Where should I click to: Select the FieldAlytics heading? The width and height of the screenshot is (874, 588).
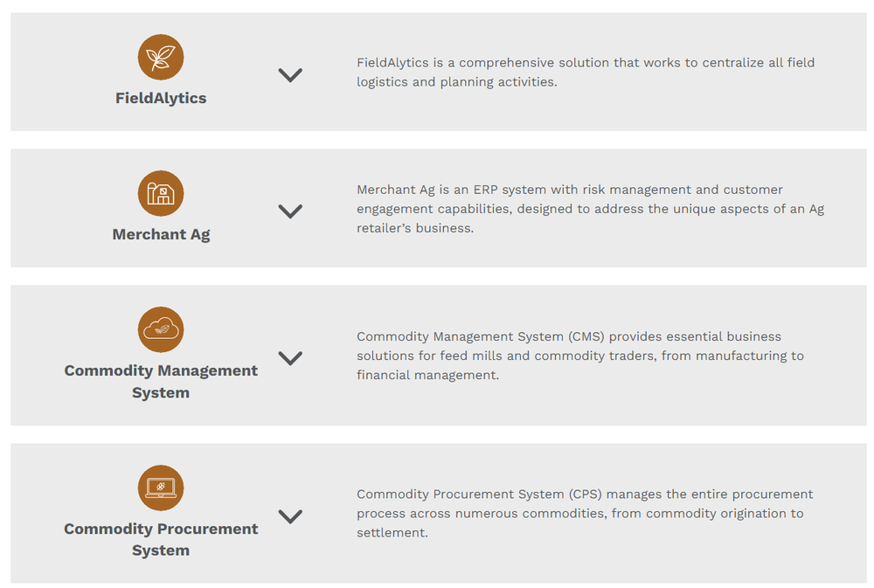[x=161, y=98]
